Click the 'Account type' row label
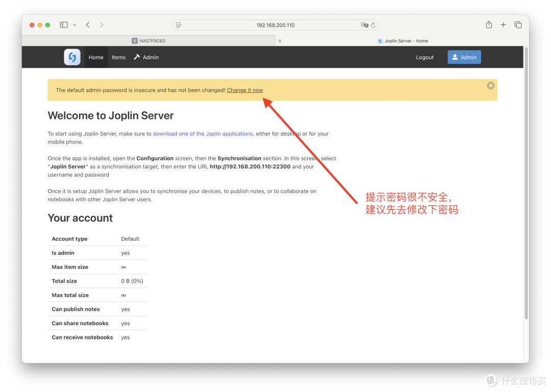Viewport: 551px width, 392px height. 69,239
